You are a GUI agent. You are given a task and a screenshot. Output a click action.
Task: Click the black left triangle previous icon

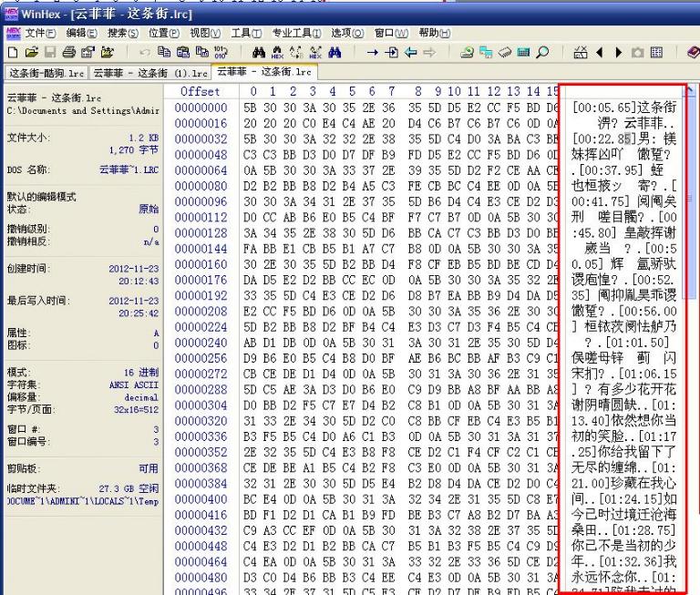click(600, 53)
